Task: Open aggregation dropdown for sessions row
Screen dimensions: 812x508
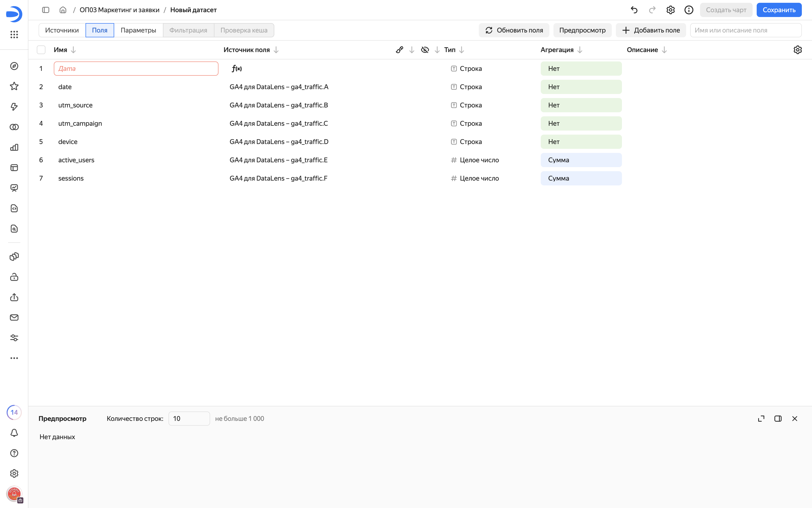Action: [x=581, y=178]
